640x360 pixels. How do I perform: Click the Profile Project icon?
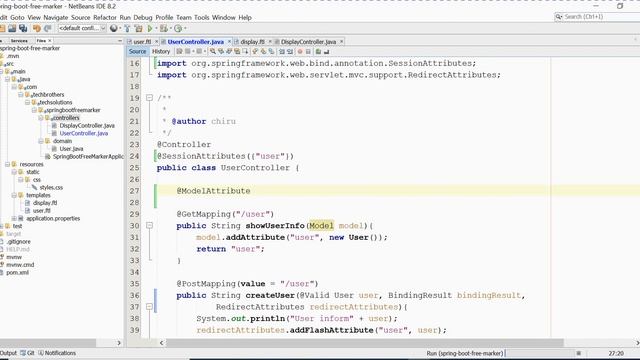coord(178,28)
